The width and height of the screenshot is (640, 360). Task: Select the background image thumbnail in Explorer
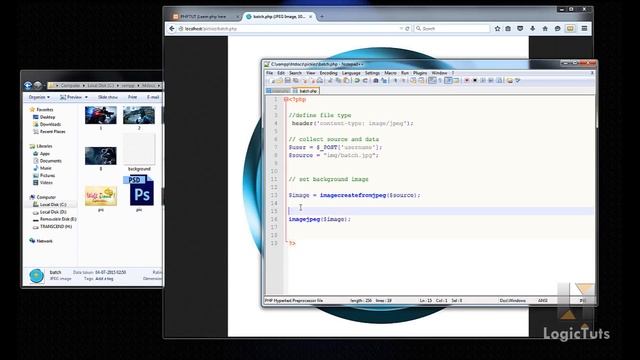tap(139, 152)
